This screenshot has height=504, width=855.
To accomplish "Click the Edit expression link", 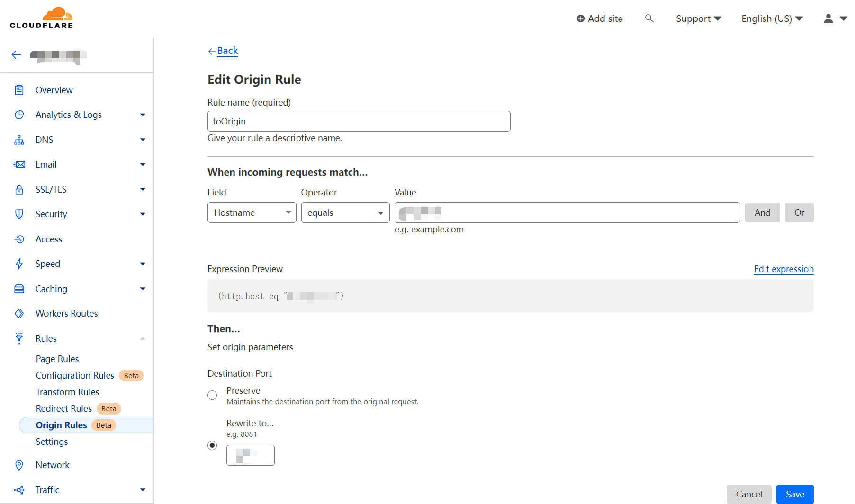I will pos(783,269).
